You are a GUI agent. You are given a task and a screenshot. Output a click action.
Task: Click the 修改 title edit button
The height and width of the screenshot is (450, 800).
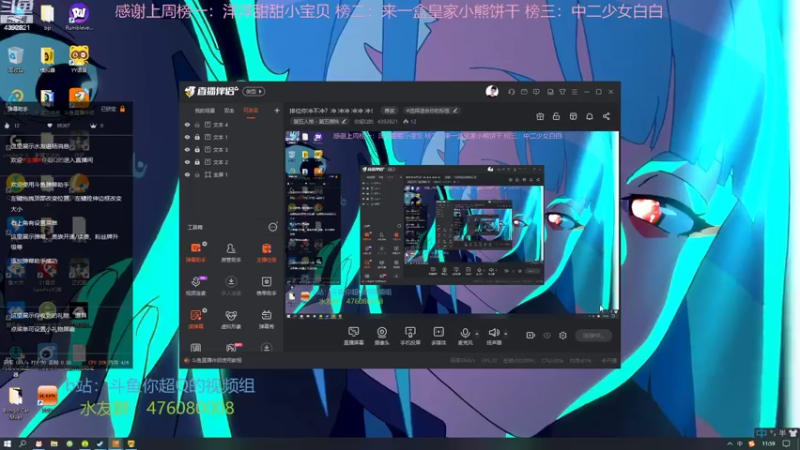coord(390,111)
